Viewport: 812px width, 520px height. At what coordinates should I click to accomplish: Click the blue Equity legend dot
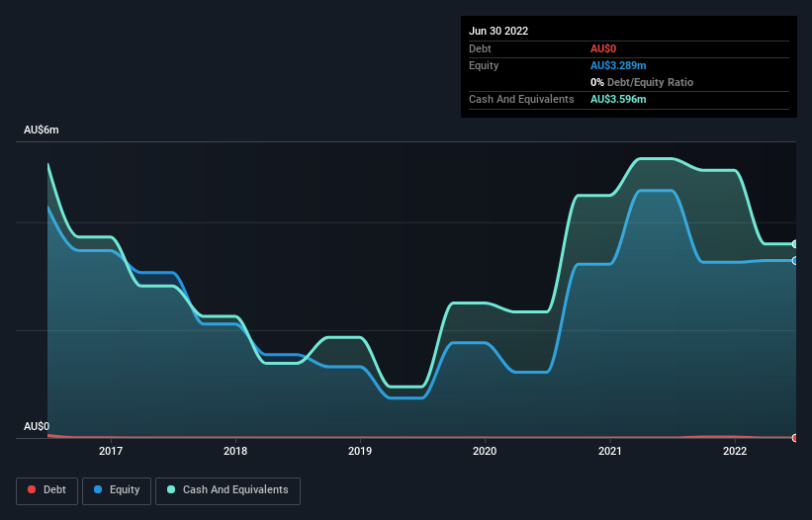[98, 489]
